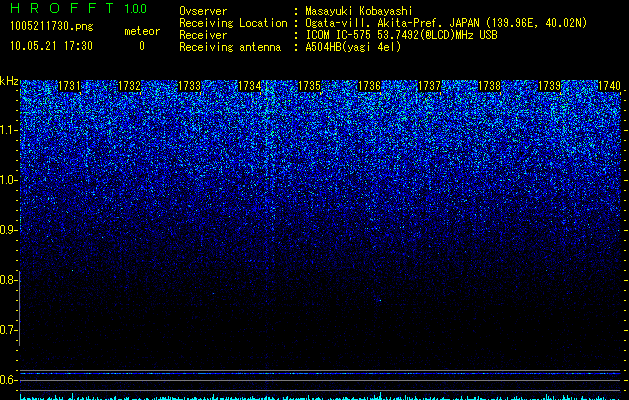Screen dimensions: 629x400
Task: Click the meteor count label
Action: pos(142,31)
